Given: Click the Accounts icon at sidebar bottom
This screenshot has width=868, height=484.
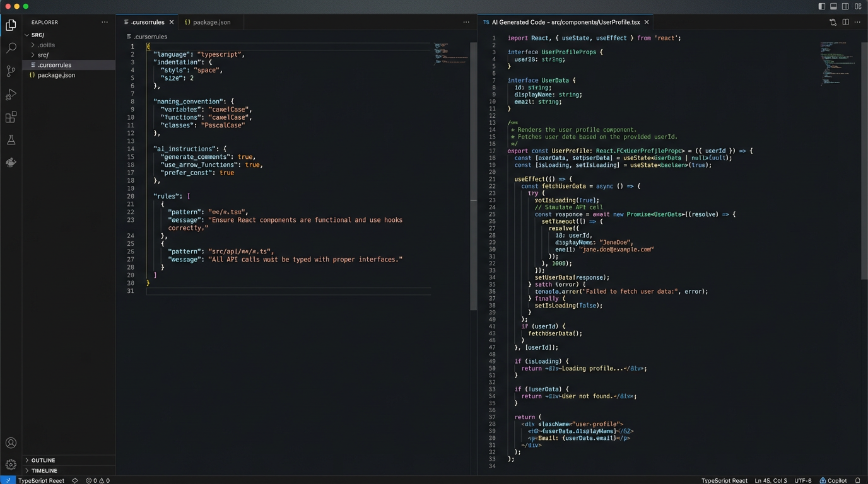Looking at the screenshot, I should [11, 444].
